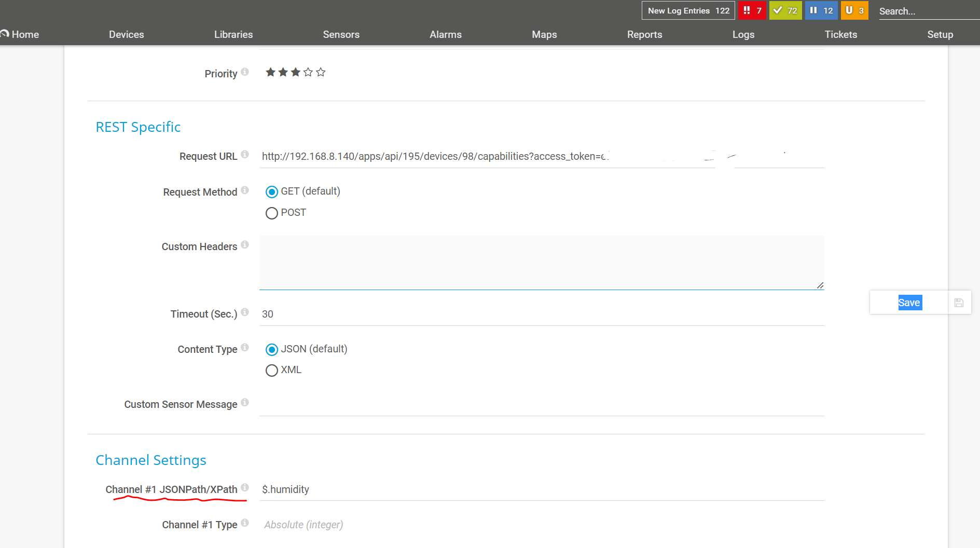This screenshot has height=548, width=980.
Task: Open the red down alarms status badge
Action: pyautogui.click(x=752, y=10)
